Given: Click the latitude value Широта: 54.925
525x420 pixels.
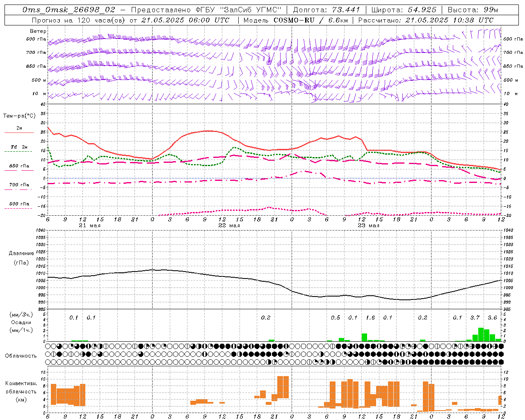Looking at the screenshot, I should click(x=404, y=10).
